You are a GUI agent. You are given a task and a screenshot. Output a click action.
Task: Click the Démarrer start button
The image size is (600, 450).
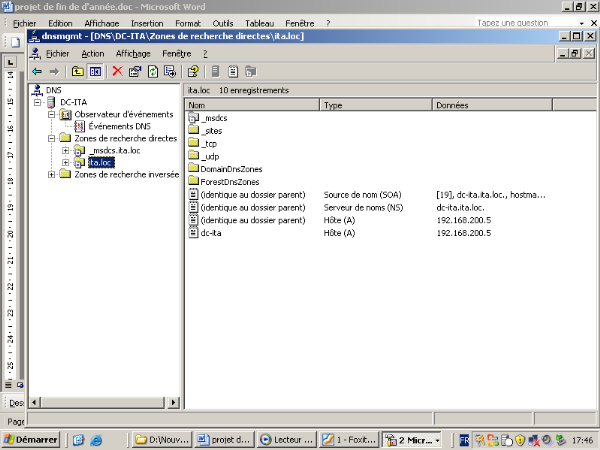pyautogui.click(x=30, y=439)
